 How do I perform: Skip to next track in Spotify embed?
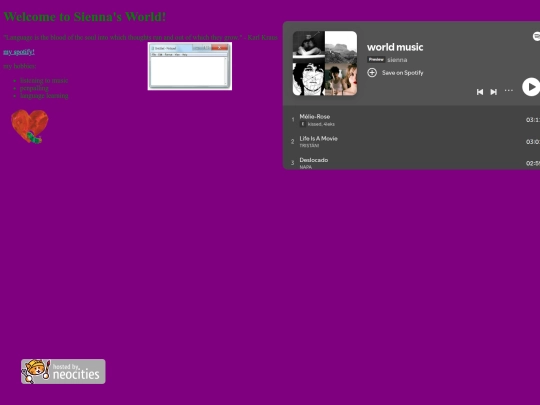494,92
